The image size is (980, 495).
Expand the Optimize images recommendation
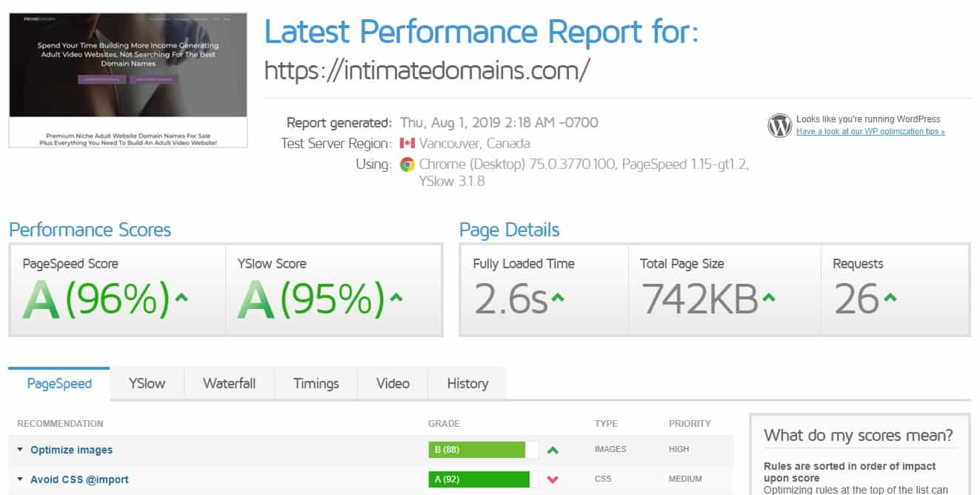71,450
